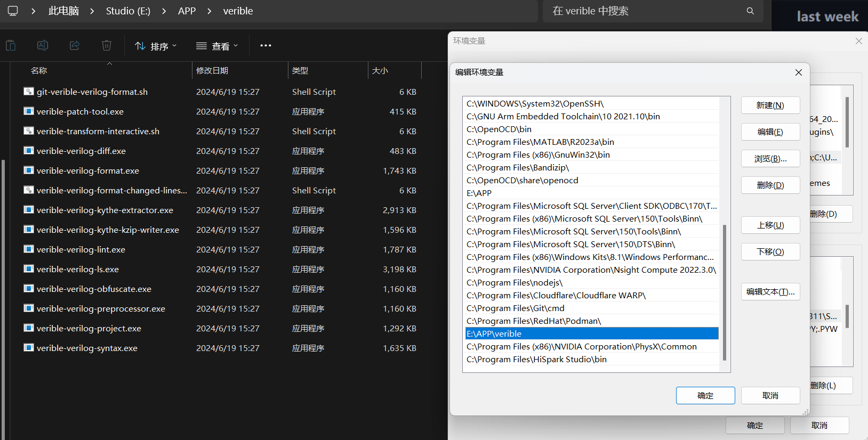868x440 pixels.
Task: Select C:\Program Files\Git\cmd path entry
Action: coord(592,308)
